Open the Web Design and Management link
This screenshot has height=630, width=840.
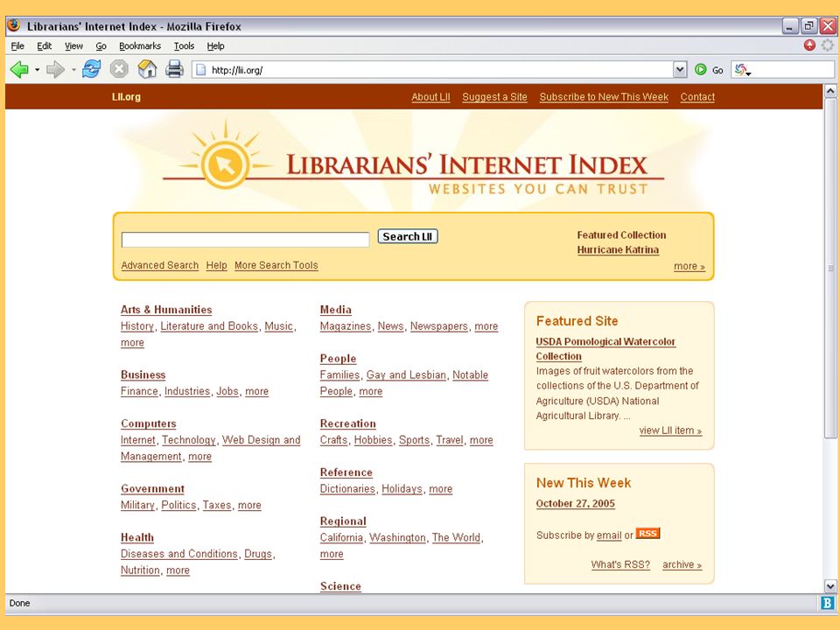[211, 448]
